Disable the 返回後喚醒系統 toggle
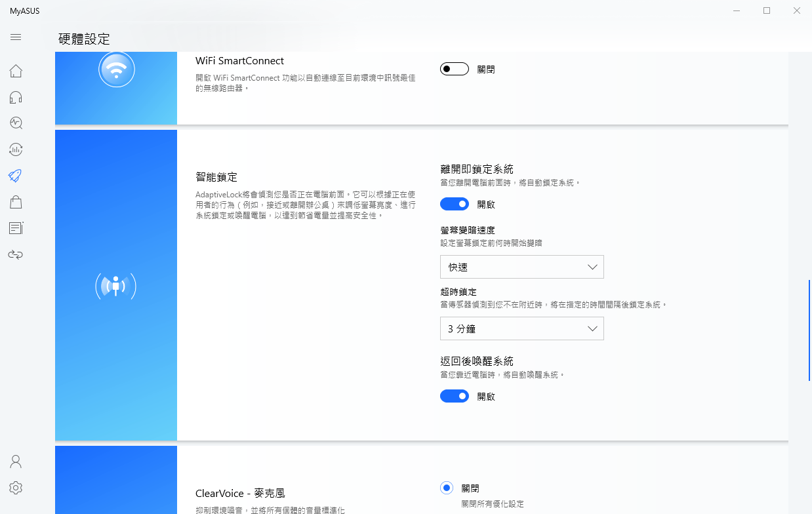 [x=454, y=396]
